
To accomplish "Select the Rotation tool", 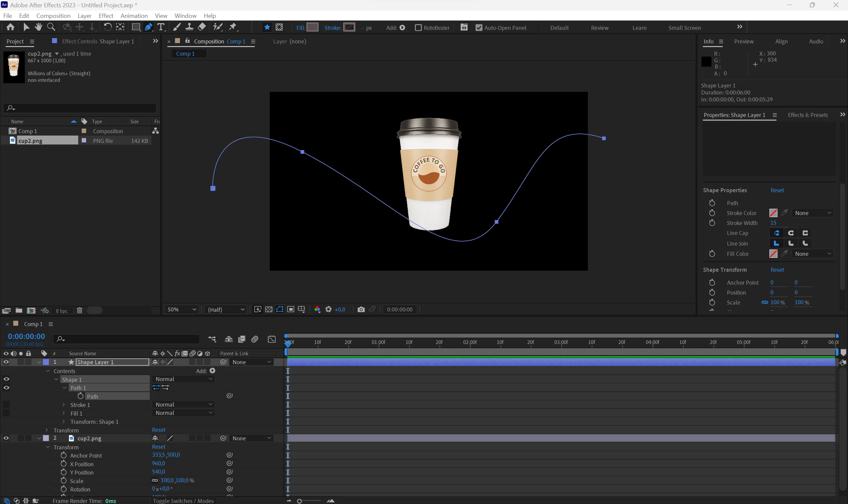I will pos(107,27).
